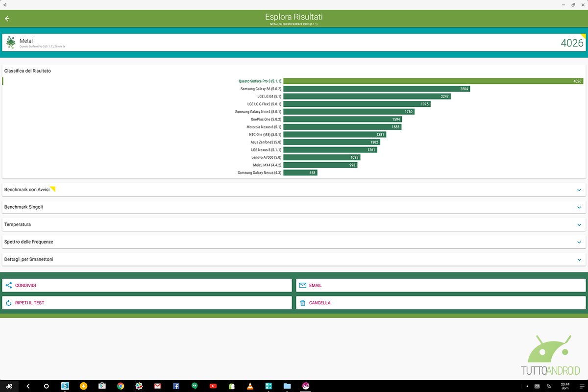Image resolution: width=588 pixels, height=392 pixels.
Task: Click the LGE Nexus 5 score bar
Action: [330, 149]
